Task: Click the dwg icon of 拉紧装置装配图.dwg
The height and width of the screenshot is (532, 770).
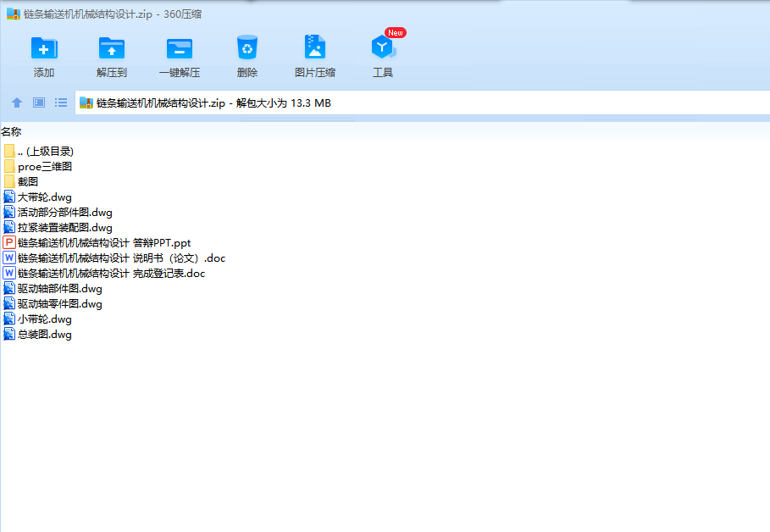Action: pyautogui.click(x=8, y=227)
